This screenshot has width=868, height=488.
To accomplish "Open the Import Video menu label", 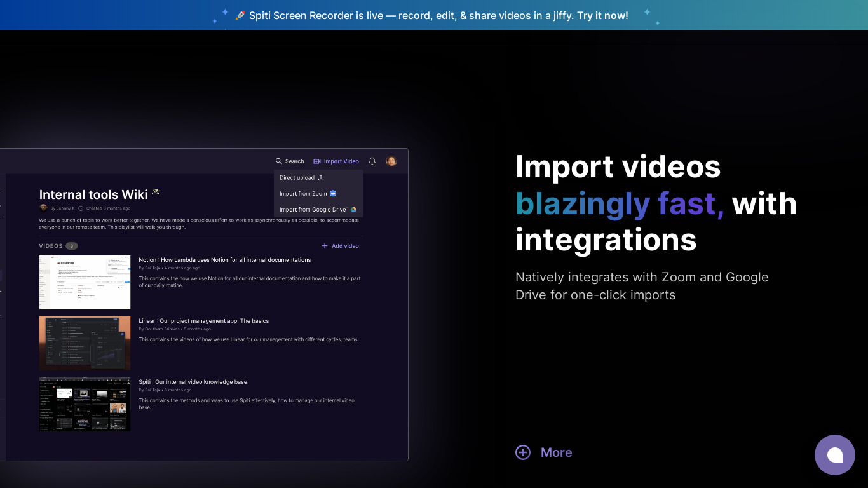I will tap(341, 161).
